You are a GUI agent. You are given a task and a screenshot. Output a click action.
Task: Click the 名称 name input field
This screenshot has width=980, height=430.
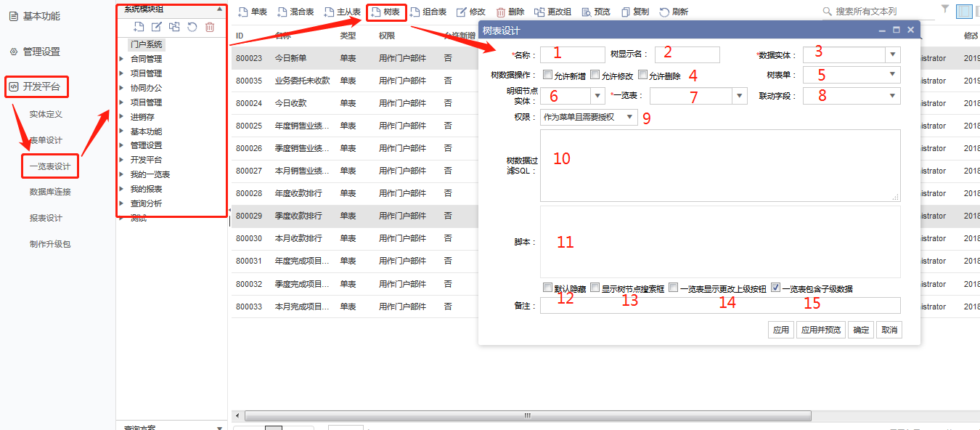point(572,55)
